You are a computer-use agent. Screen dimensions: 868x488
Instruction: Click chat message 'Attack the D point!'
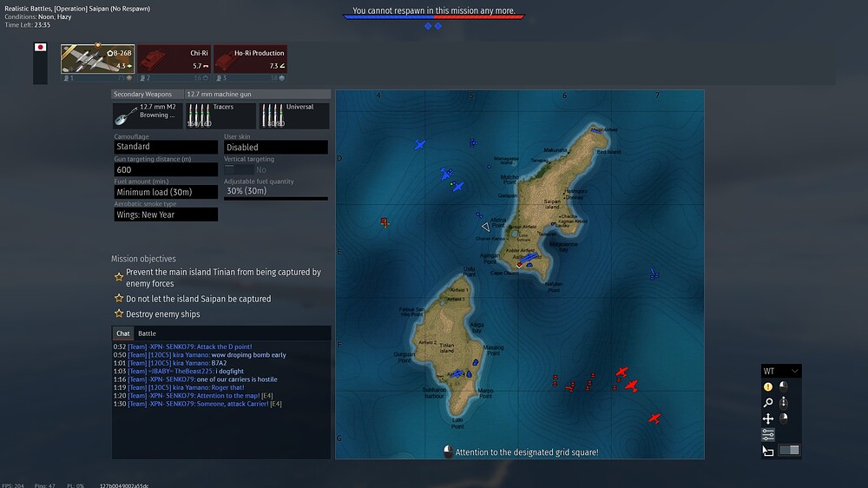click(222, 346)
